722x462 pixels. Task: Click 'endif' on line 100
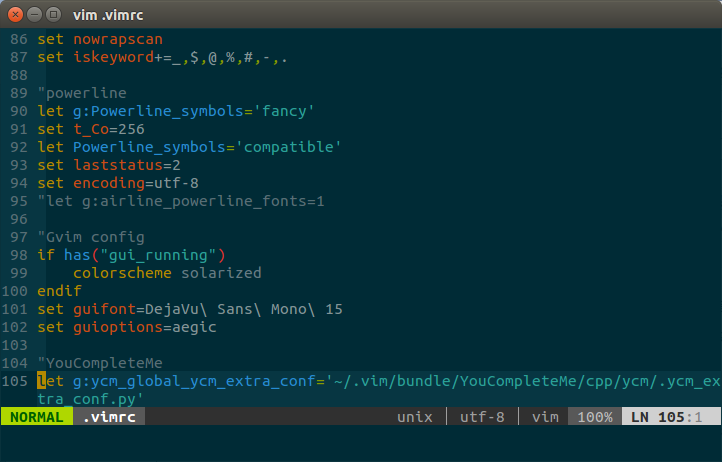[59, 291]
